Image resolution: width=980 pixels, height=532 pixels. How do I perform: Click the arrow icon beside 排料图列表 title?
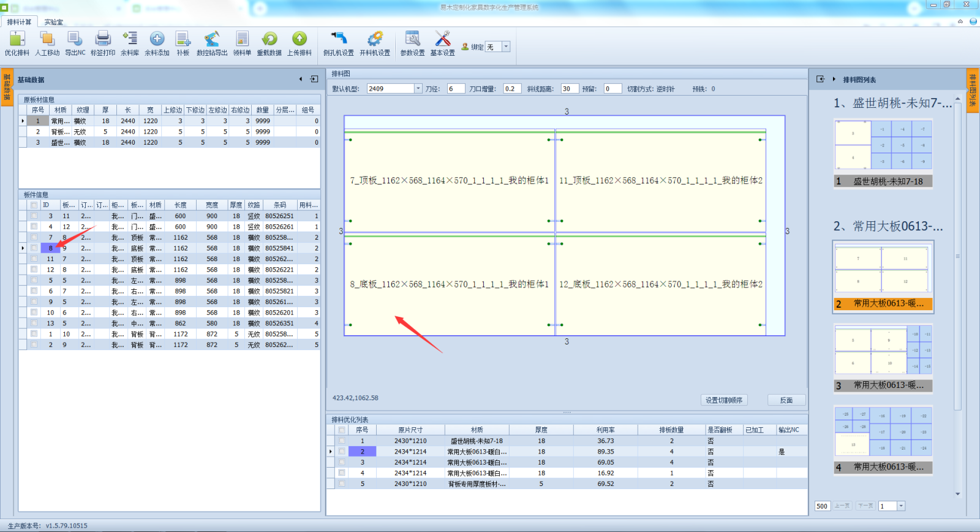(834, 79)
